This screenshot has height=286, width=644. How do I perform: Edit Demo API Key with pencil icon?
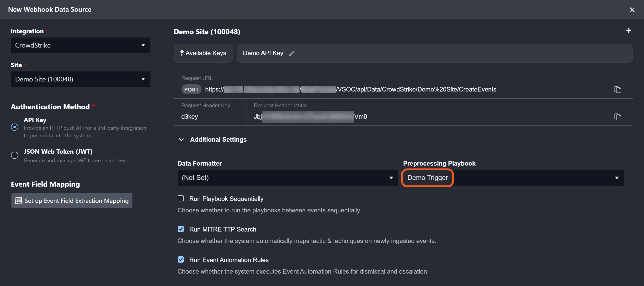tap(292, 53)
